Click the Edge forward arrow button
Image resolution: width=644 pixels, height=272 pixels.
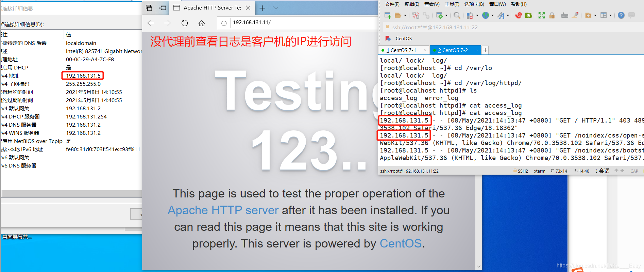167,23
